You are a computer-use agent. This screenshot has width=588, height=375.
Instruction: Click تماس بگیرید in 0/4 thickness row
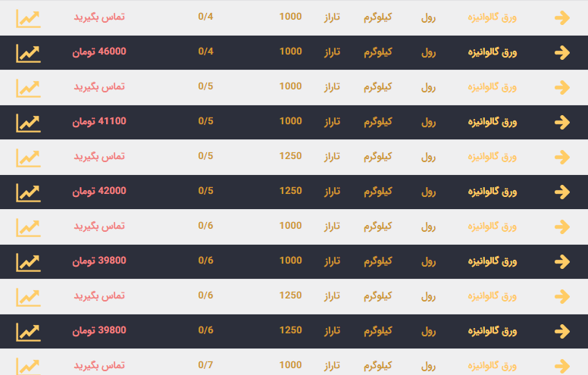[99, 17]
